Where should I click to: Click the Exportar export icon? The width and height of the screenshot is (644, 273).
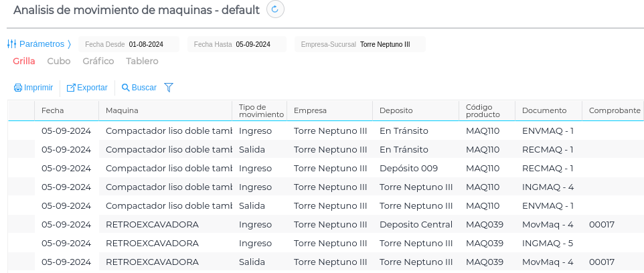coord(71,88)
